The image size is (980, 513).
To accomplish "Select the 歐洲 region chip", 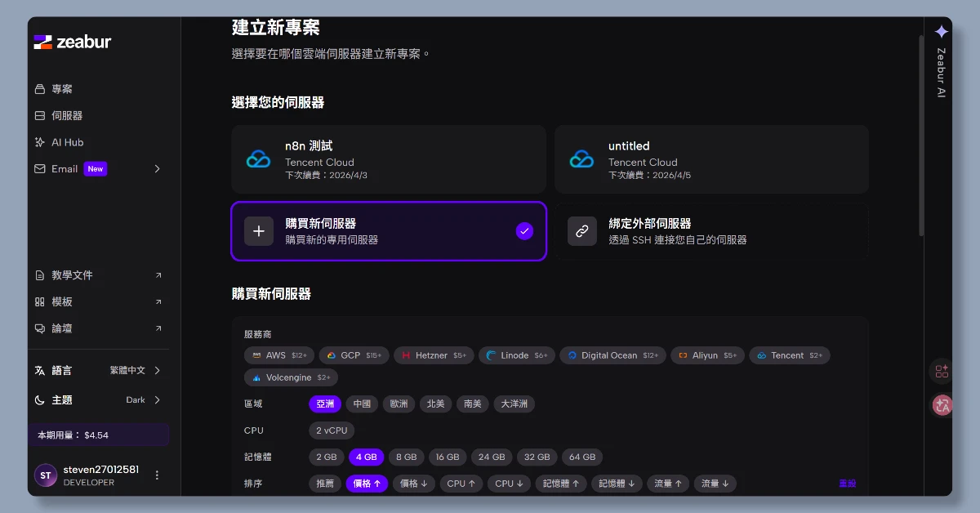I will 399,404.
